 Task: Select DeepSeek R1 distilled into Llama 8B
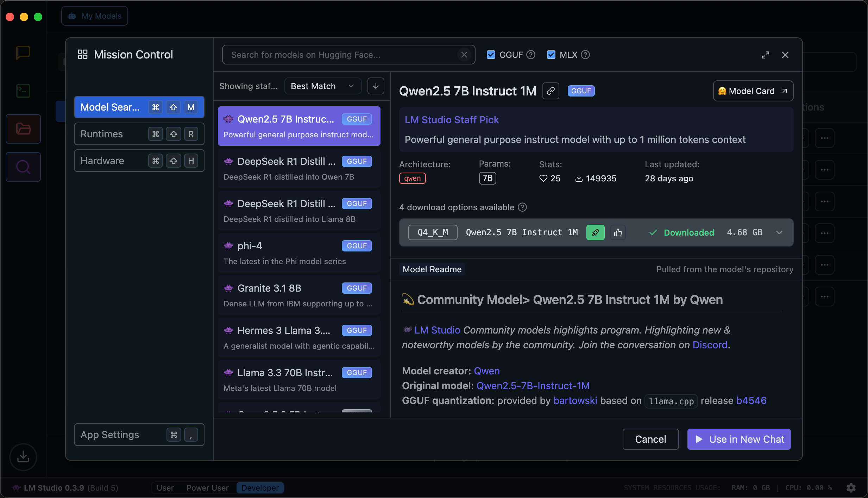(299, 211)
